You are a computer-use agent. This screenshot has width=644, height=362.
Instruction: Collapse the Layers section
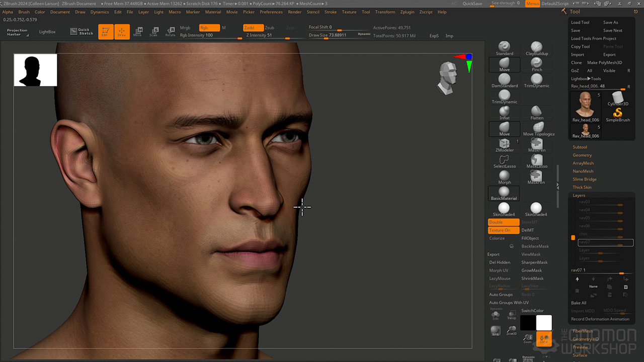(579, 195)
